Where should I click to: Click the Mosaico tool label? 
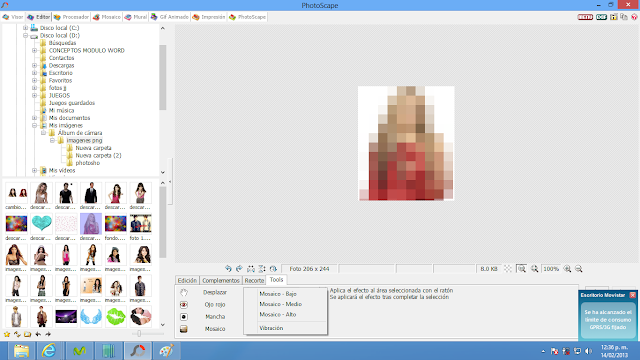point(215,329)
